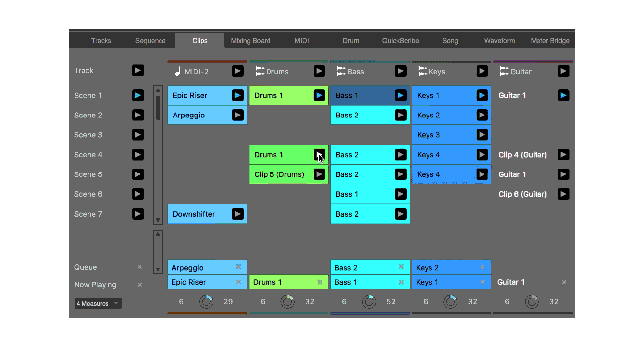Stop Drums 1 in Now Playing row
644x347 pixels.
pyautogui.click(x=320, y=282)
